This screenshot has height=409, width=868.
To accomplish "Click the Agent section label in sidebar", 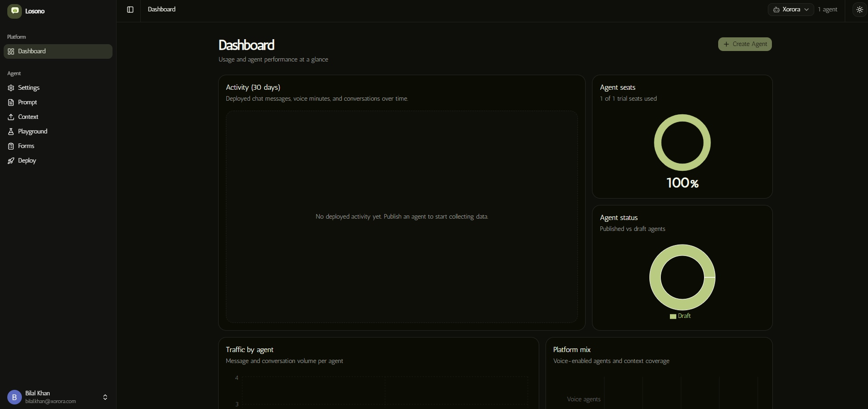I will 14,73.
